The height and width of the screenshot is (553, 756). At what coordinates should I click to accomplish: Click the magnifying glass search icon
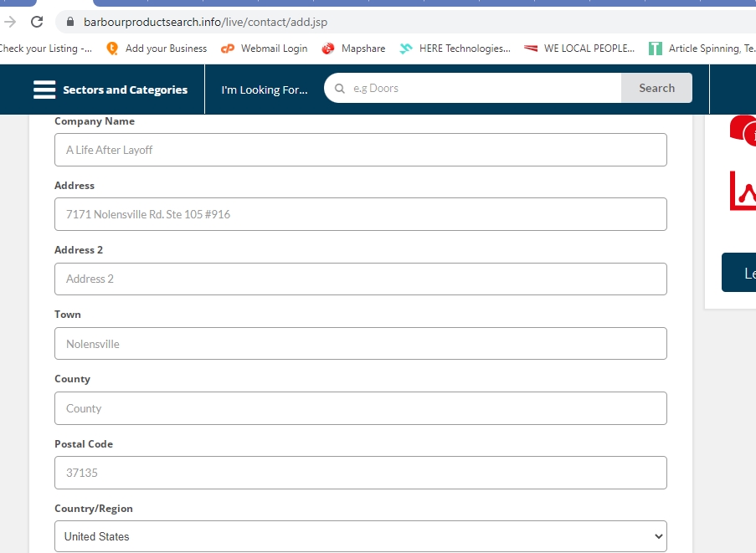pyautogui.click(x=339, y=89)
